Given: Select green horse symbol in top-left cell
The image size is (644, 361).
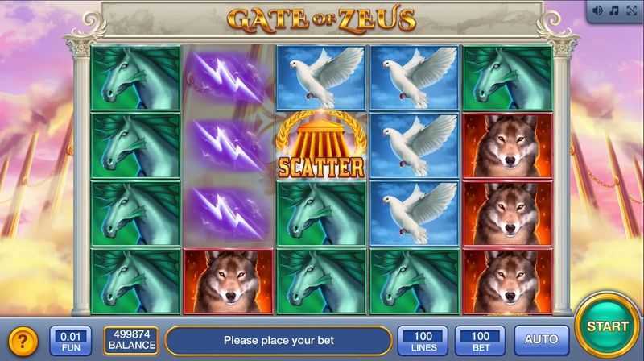Looking at the screenshot, I should [x=135, y=77].
